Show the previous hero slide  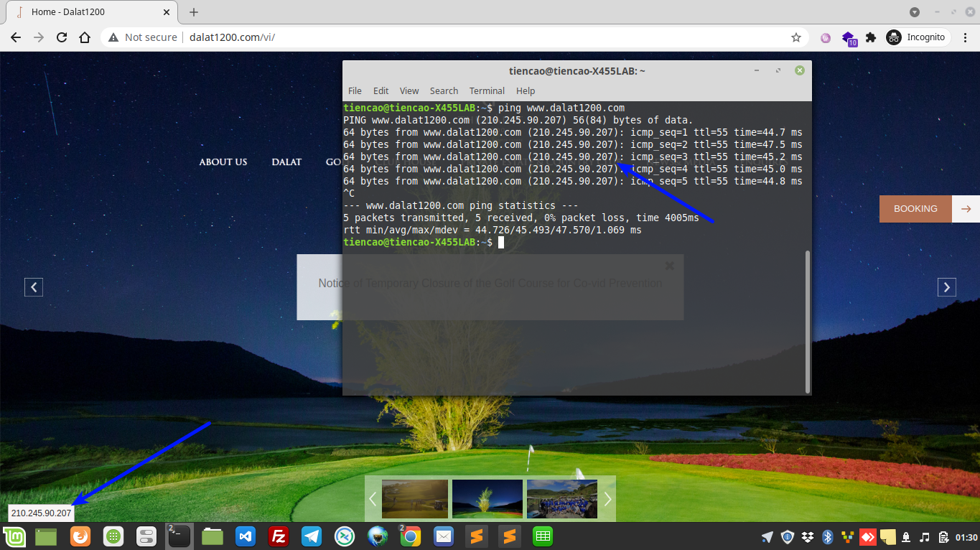tap(34, 287)
